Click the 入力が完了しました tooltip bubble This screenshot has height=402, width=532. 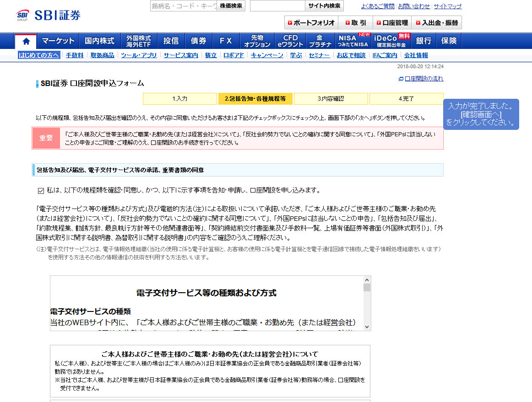(x=481, y=114)
